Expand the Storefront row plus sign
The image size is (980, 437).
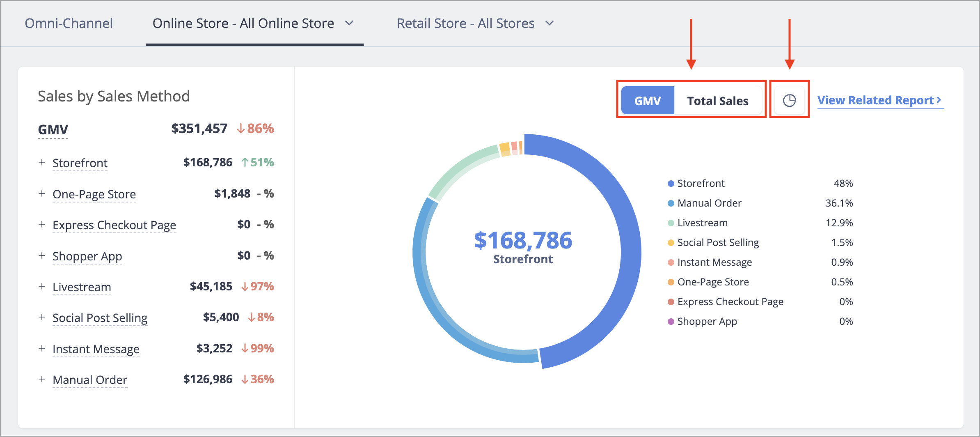pos(42,163)
